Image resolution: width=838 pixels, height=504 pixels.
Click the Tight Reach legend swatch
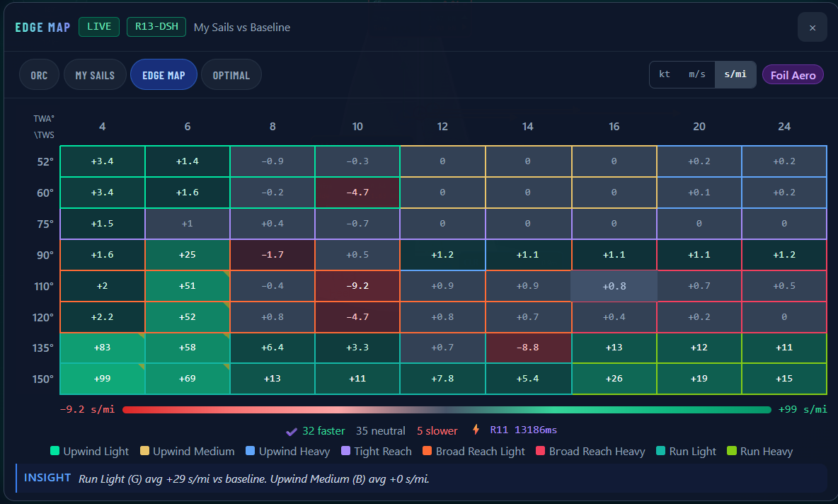coord(345,450)
